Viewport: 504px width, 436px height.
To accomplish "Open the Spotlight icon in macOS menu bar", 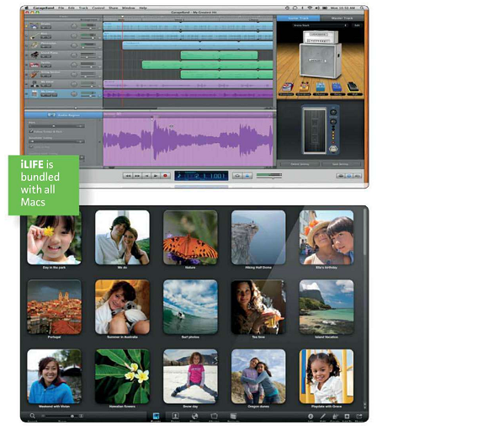I will point(362,8).
